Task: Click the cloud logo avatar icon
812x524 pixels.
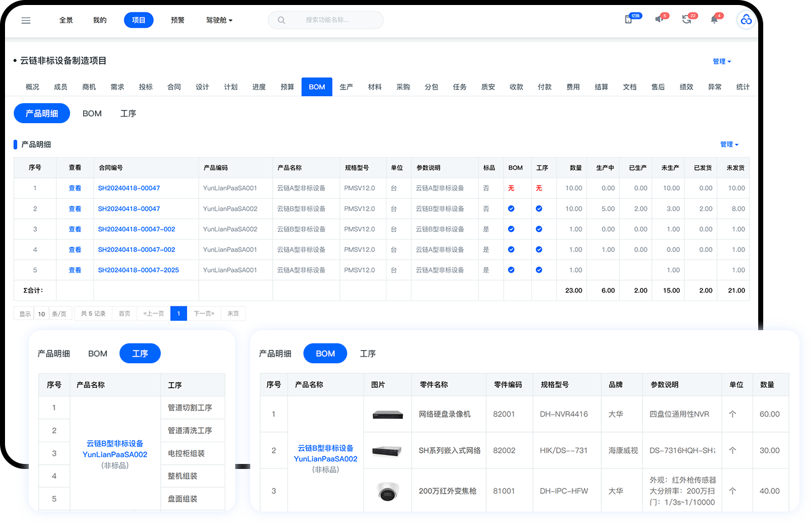Action: point(746,20)
